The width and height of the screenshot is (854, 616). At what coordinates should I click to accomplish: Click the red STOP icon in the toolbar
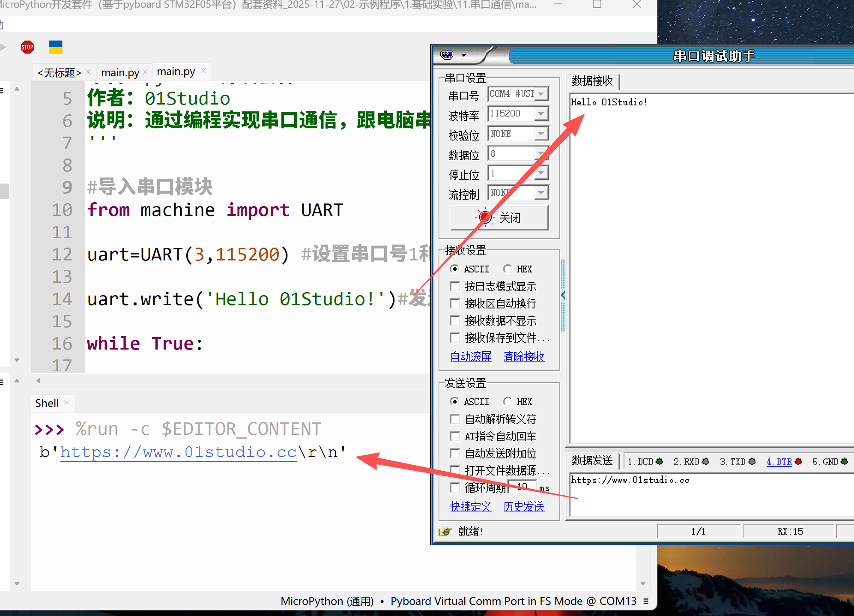pos(27,47)
